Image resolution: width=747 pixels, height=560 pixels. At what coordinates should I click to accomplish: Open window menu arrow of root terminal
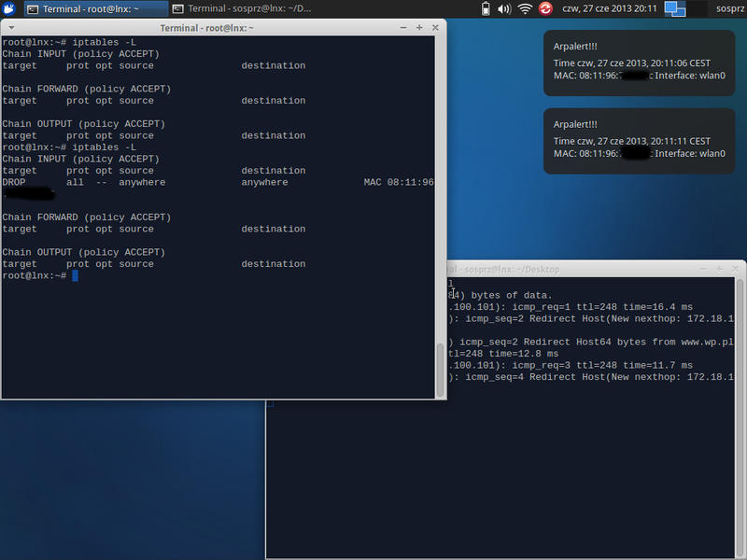pyautogui.click(x=11, y=28)
